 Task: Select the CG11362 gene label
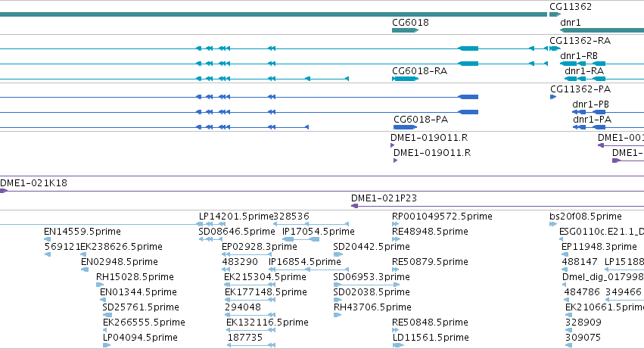tap(571, 7)
